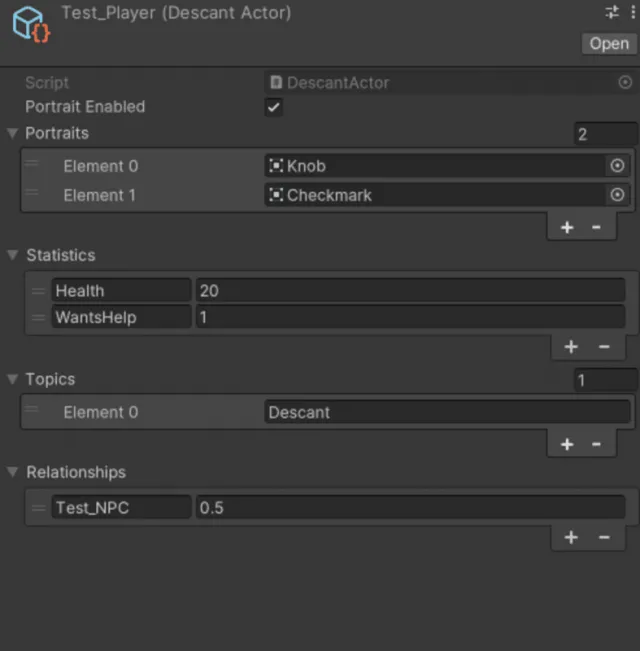Collapse the Relationships foldout arrow
640x651 pixels.
tap(13, 472)
